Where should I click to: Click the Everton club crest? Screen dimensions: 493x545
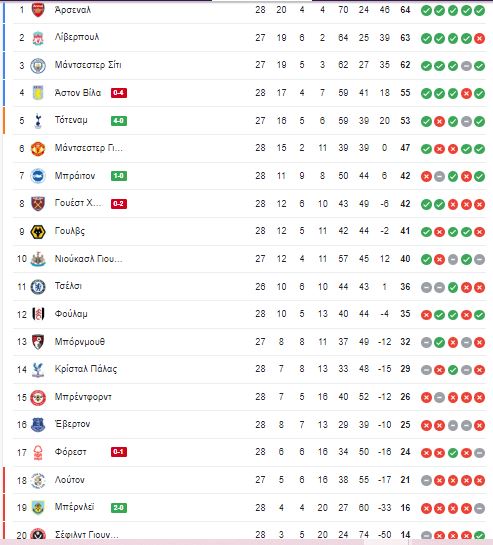click(38, 425)
